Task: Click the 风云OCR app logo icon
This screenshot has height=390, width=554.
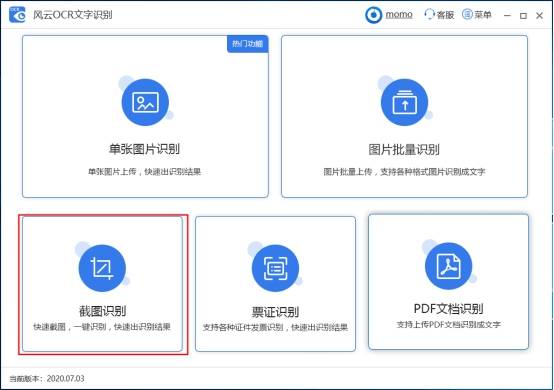Action: coord(17,14)
